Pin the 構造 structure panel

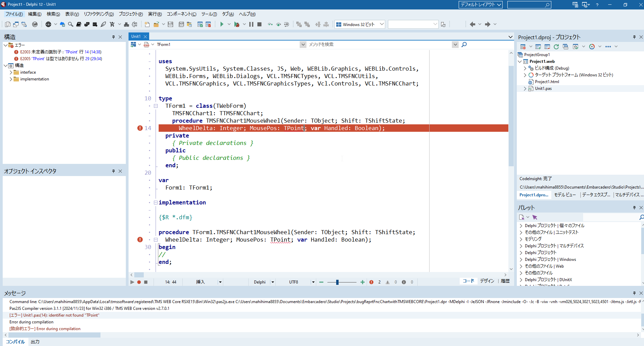point(113,37)
